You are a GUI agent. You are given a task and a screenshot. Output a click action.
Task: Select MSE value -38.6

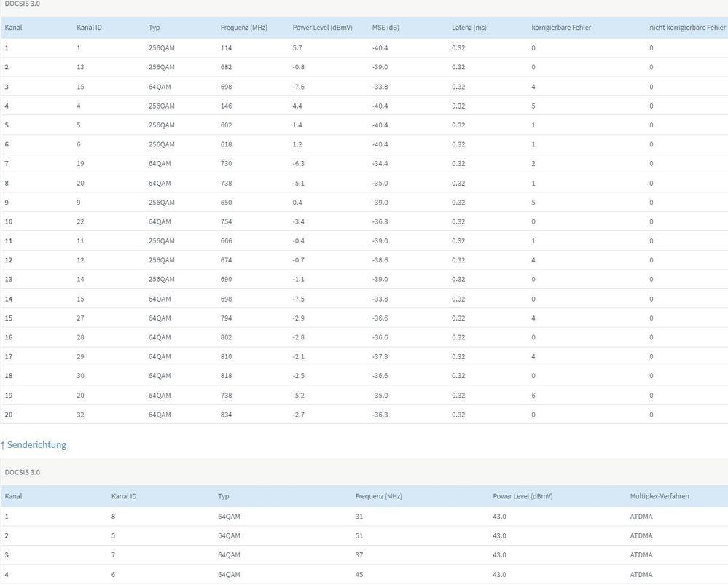pyautogui.click(x=380, y=260)
